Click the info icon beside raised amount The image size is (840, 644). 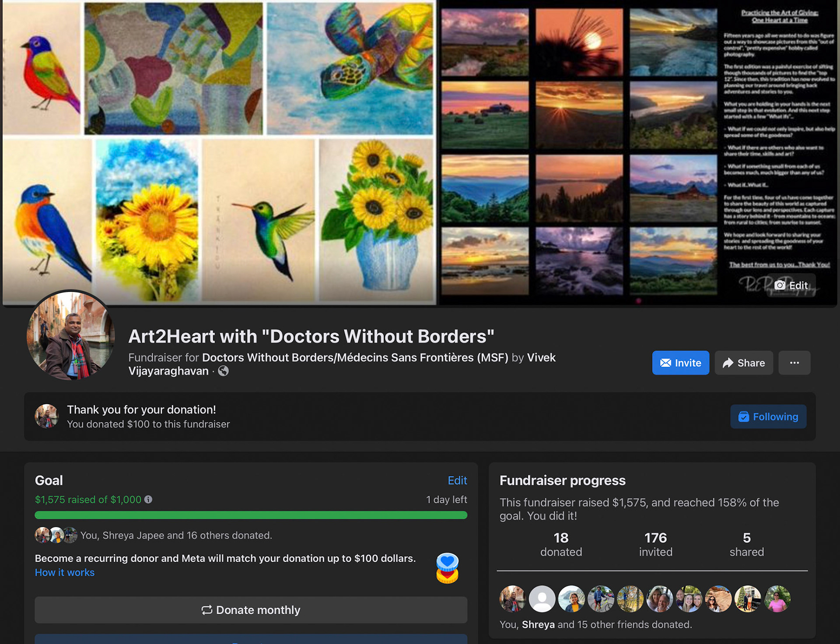tap(148, 500)
